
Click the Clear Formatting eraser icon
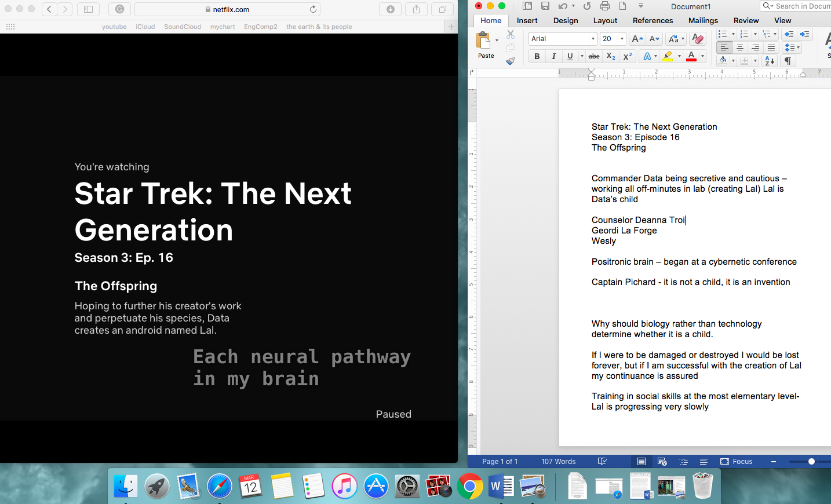698,39
